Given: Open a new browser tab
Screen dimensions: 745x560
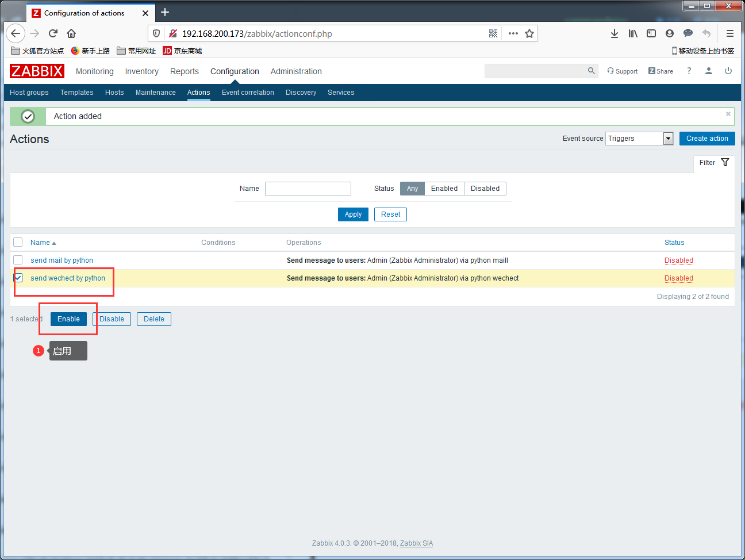Looking at the screenshot, I should (x=165, y=12).
